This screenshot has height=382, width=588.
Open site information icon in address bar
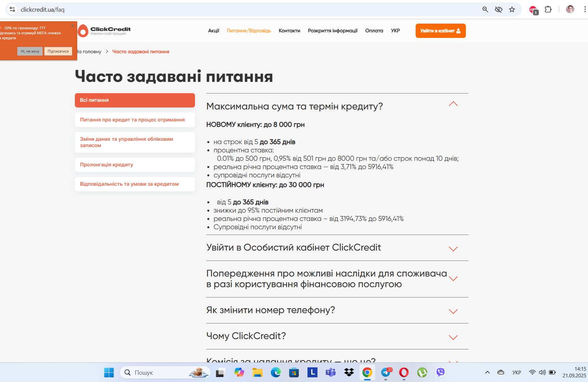click(12, 9)
